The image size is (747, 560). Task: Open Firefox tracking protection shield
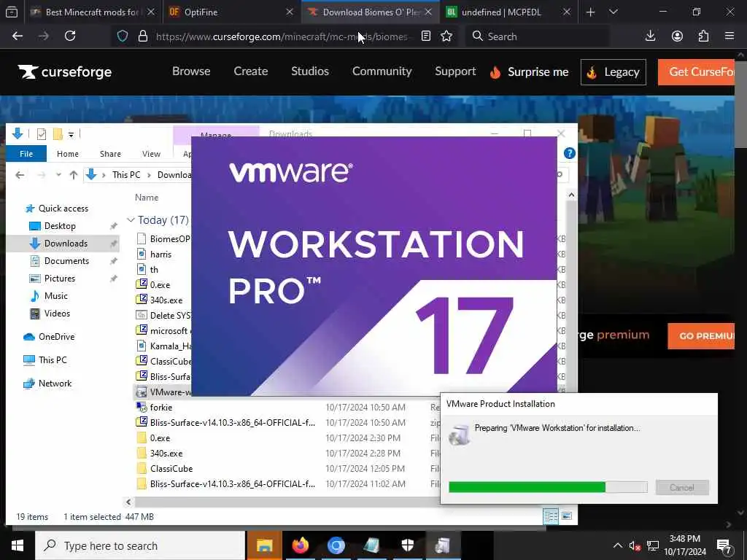123,36
